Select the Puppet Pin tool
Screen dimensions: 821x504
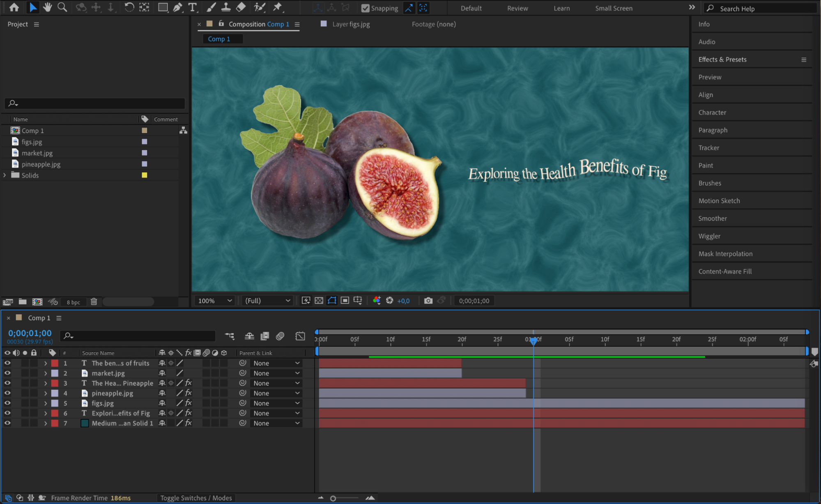(x=278, y=7)
